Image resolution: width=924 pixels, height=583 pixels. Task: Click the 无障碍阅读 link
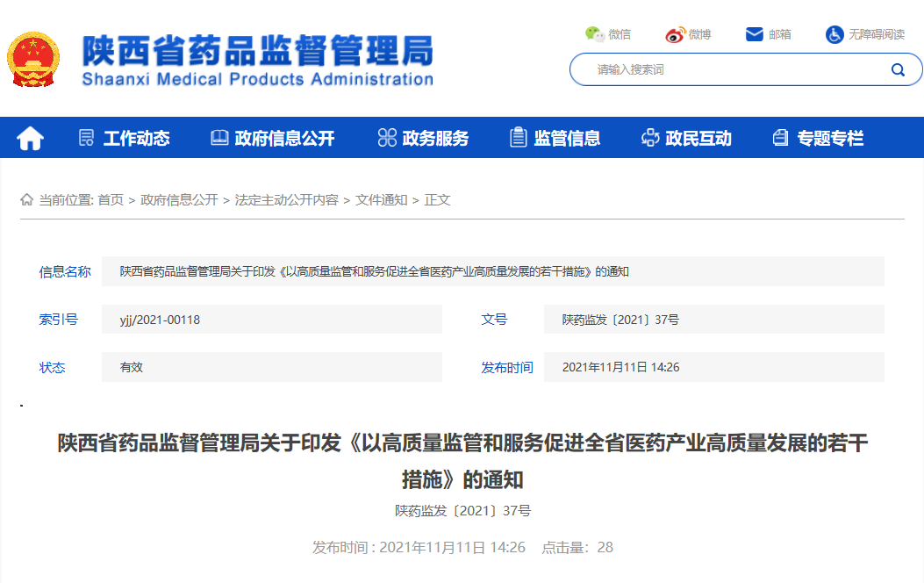(x=877, y=35)
